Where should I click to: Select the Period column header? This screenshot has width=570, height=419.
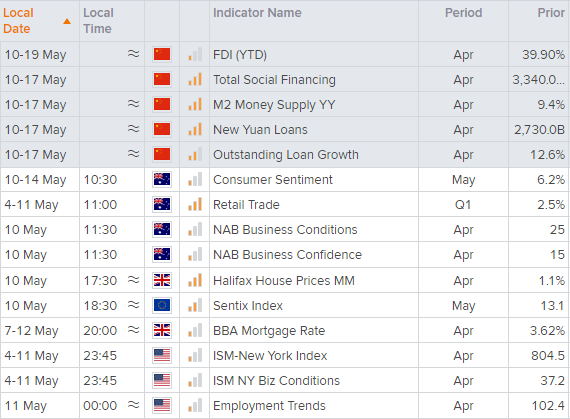pyautogui.click(x=463, y=13)
